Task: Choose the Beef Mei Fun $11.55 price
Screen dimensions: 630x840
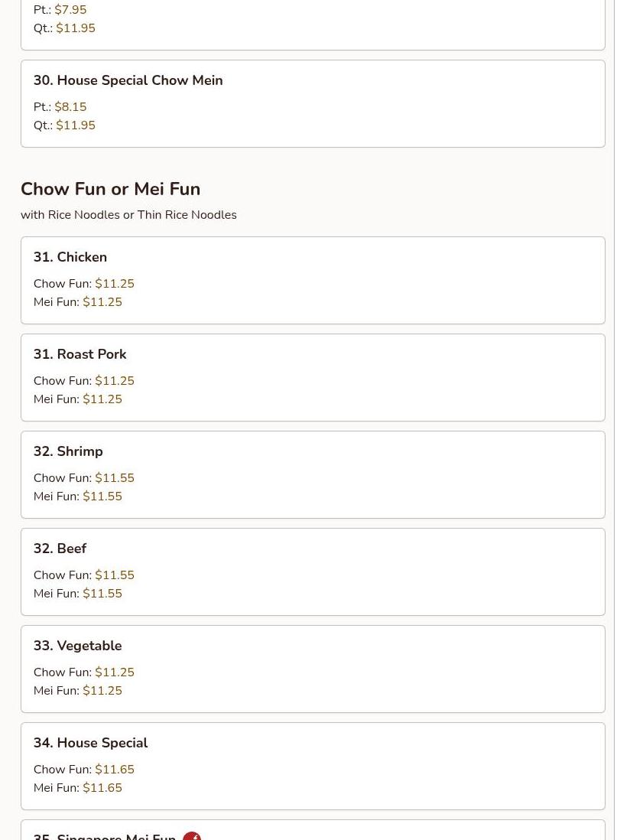Action: pos(102,594)
